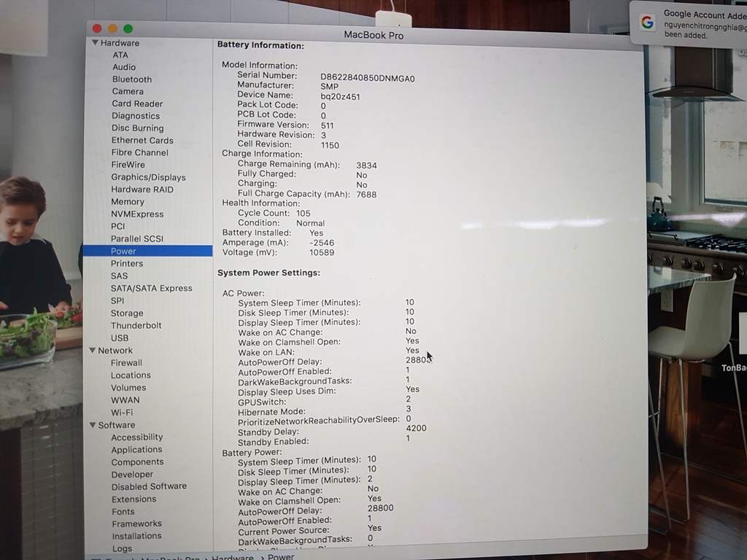Click the Charge Remaining value 3834
Screen dimensions: 747x560
pos(366,166)
